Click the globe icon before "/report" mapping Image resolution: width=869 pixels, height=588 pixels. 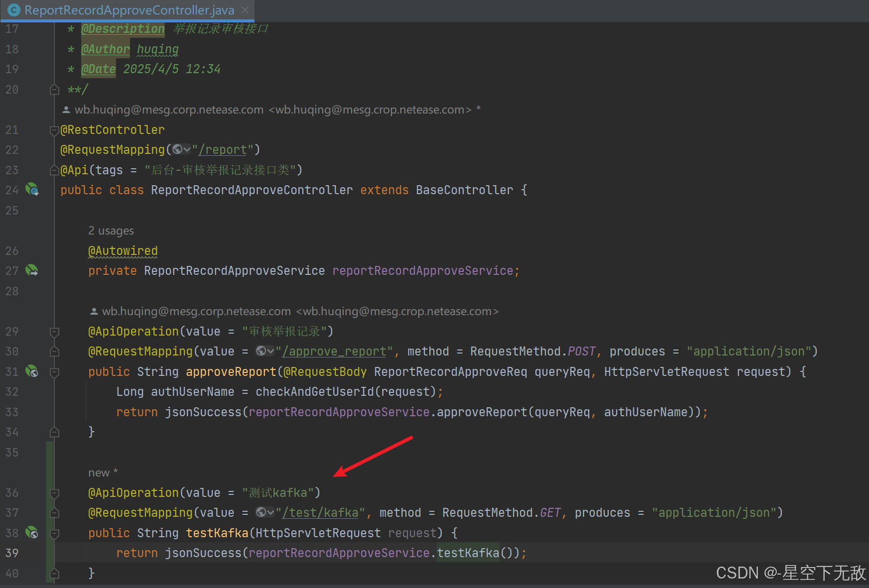pyautogui.click(x=178, y=149)
